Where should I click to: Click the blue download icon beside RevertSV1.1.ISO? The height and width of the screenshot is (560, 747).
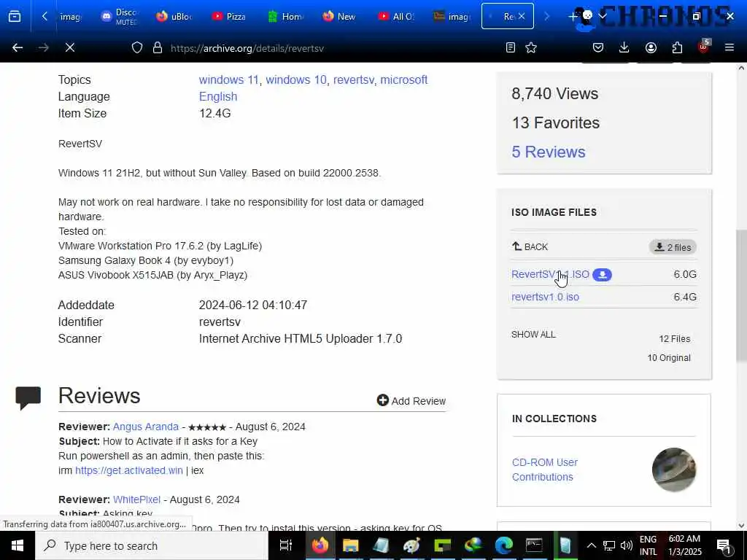tap(602, 275)
